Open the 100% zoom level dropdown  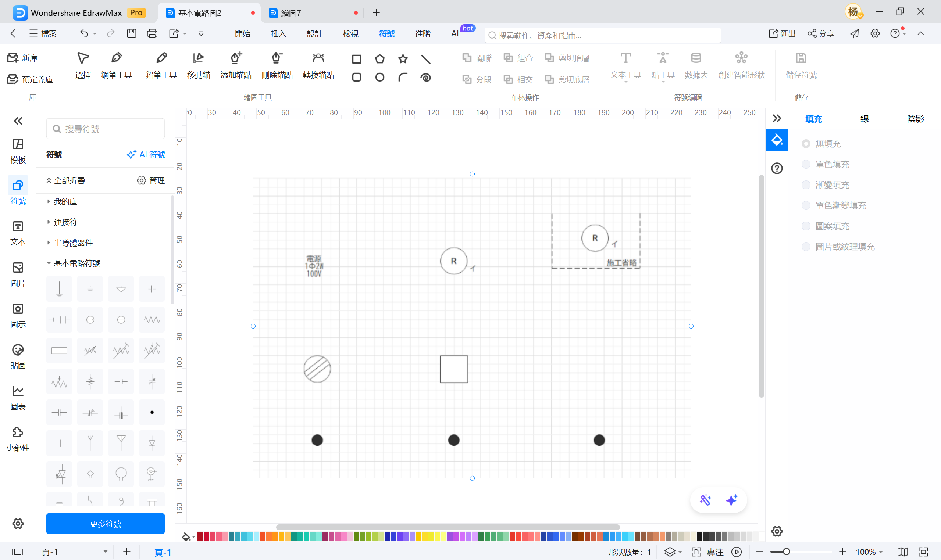[x=869, y=552]
